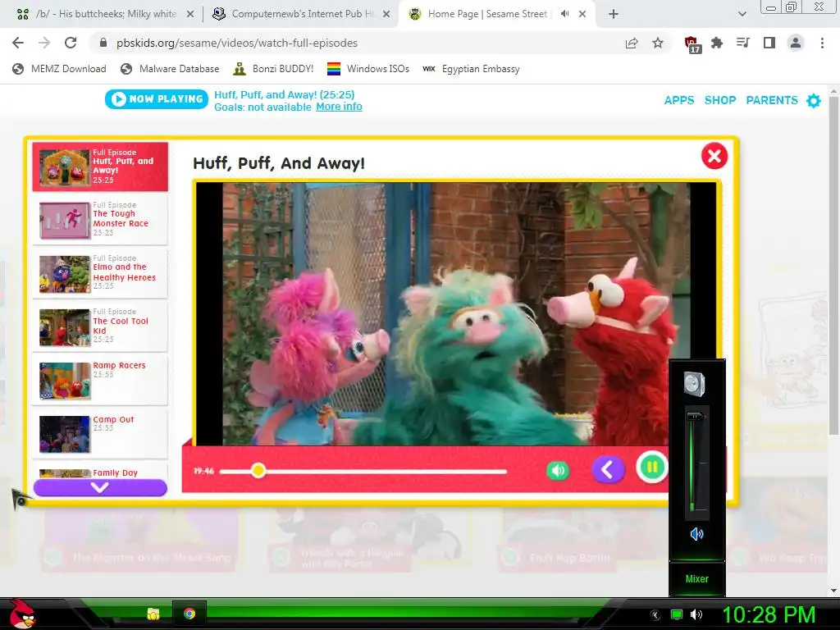Play Elmo and the Healthy Heroes episode
The image size is (840, 630).
click(x=100, y=274)
